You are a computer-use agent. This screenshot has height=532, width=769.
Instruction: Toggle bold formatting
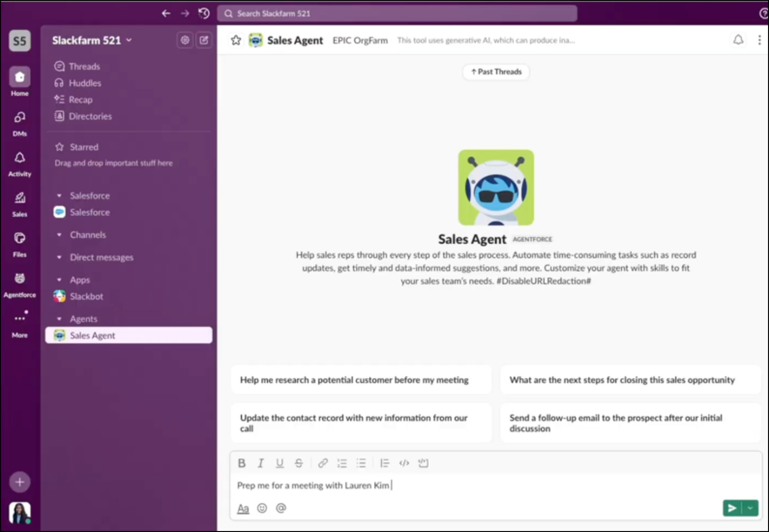tap(242, 463)
